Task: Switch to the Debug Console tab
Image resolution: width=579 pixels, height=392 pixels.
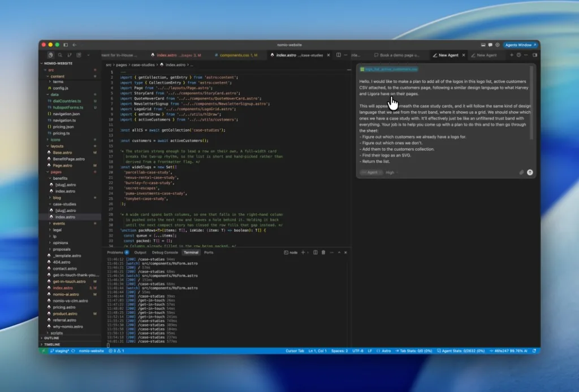Action: (x=165, y=252)
